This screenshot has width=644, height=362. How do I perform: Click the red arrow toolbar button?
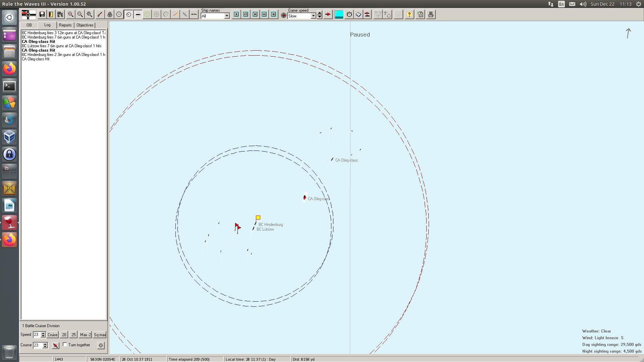coord(328,14)
